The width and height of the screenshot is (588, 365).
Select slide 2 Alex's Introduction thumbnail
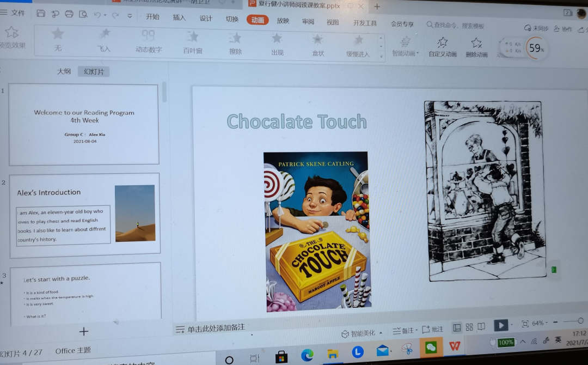tap(85, 215)
